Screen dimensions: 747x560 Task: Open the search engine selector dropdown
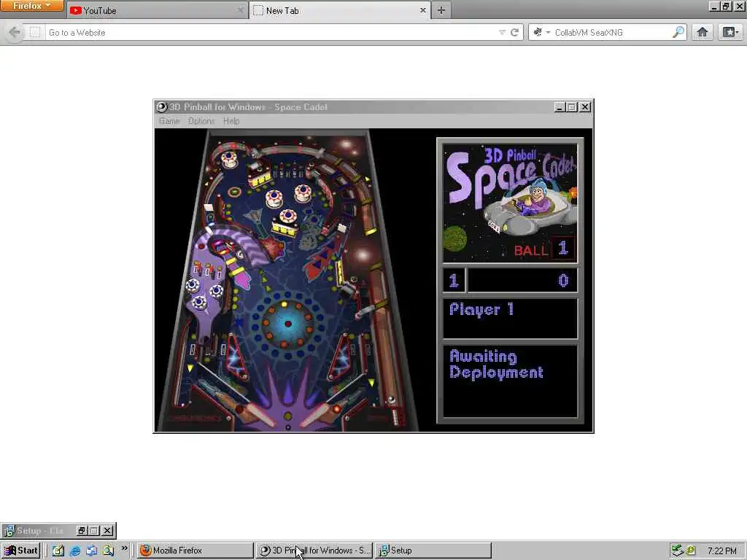pyautogui.click(x=541, y=32)
